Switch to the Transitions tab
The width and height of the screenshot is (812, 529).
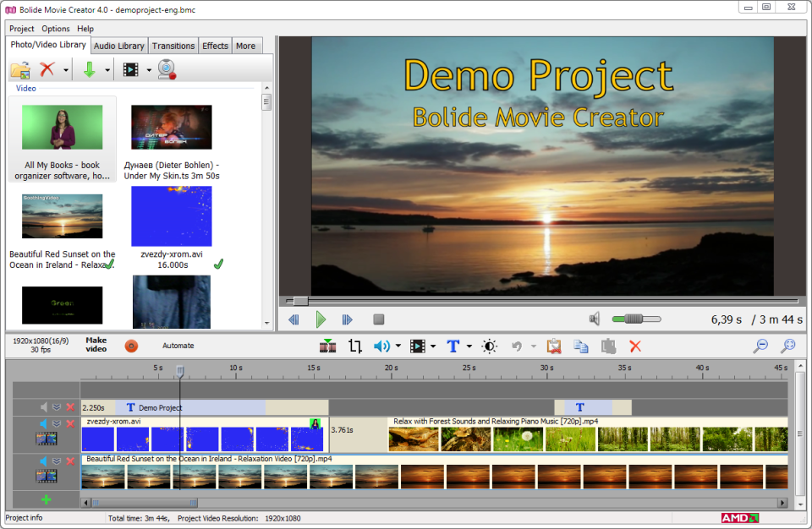pyautogui.click(x=173, y=46)
